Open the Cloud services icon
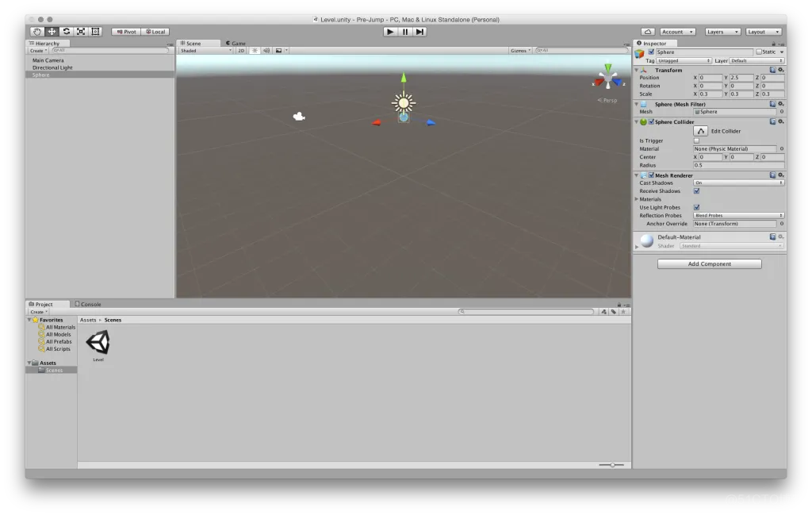 click(x=648, y=32)
